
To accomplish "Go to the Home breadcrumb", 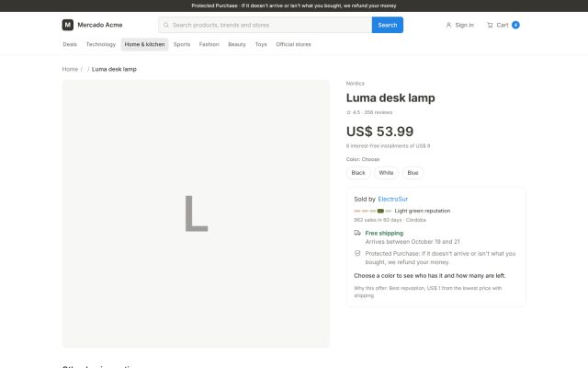I will point(70,69).
